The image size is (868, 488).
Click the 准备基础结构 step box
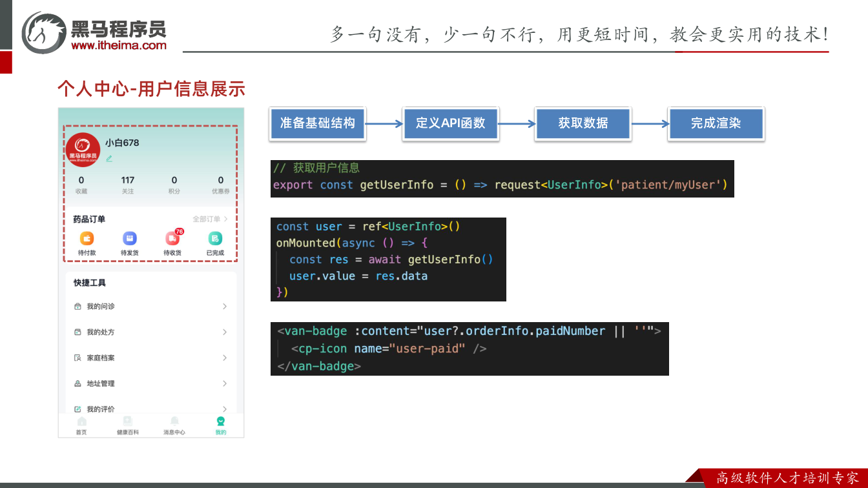[317, 124]
